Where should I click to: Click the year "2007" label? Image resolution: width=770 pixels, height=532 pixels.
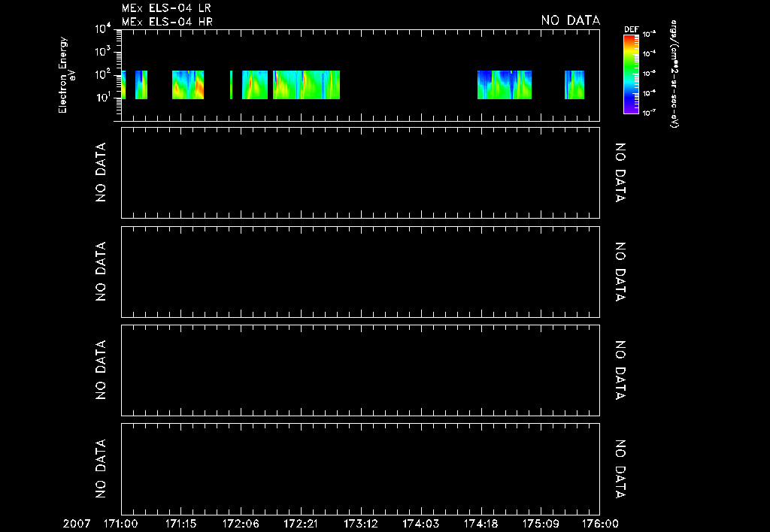tap(77, 524)
